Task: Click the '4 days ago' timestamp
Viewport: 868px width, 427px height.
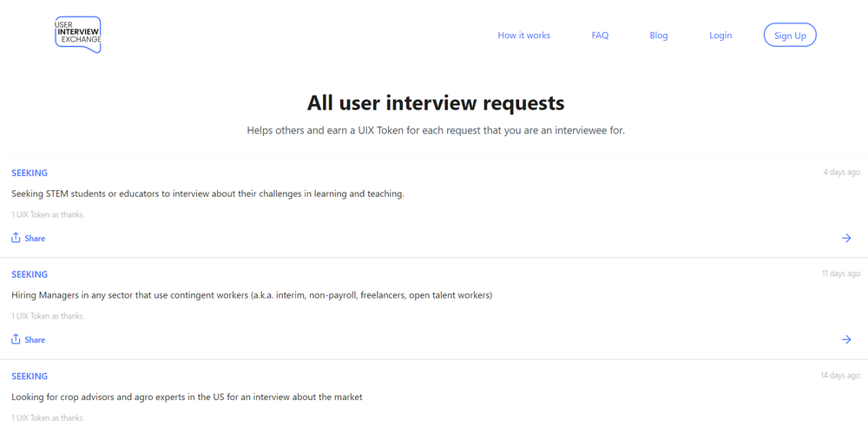Action: 841,172
